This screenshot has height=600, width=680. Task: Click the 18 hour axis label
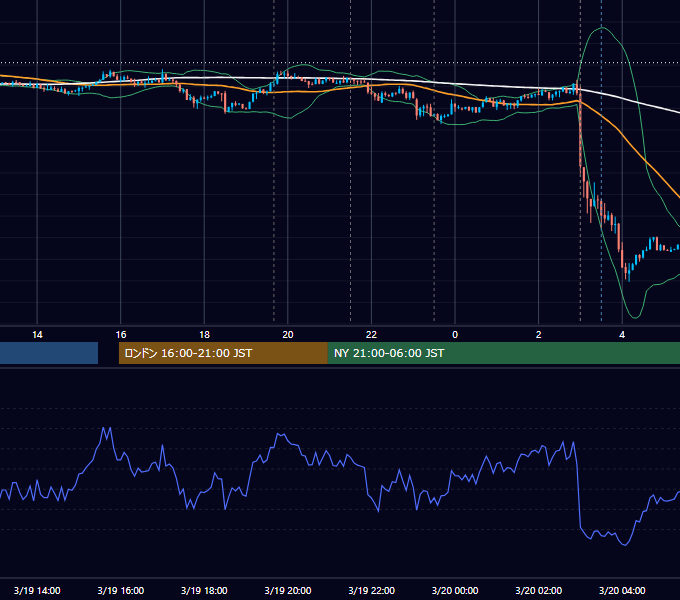(x=204, y=335)
